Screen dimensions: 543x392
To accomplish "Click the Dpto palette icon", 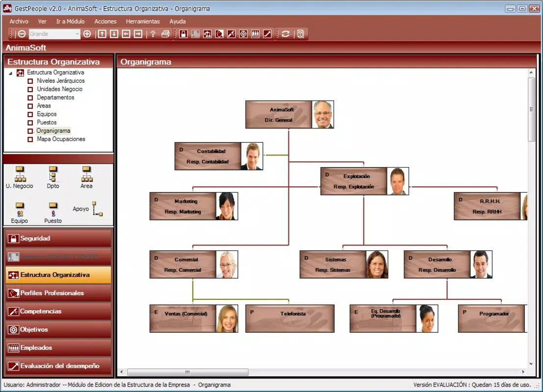I will [x=52, y=173].
